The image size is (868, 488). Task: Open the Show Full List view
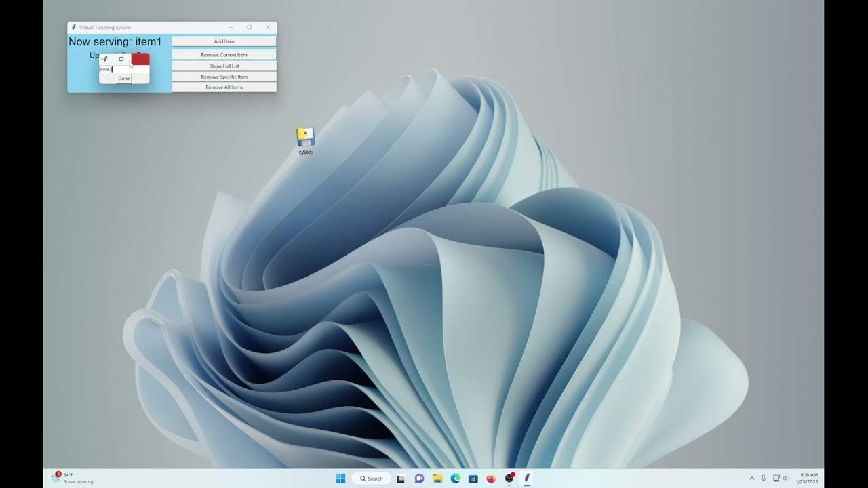(224, 66)
